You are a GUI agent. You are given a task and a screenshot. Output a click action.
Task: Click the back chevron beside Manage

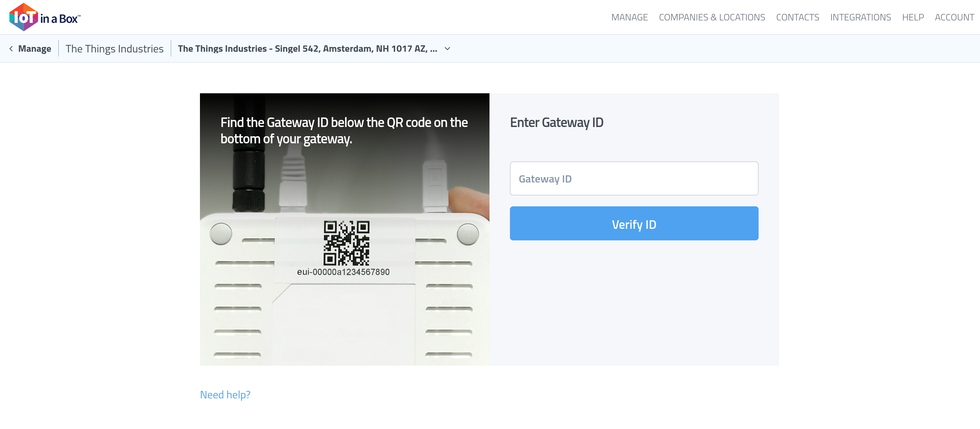[11, 49]
